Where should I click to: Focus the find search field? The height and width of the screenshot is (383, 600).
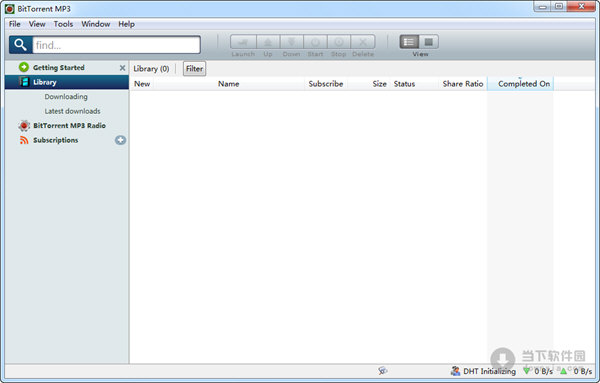point(116,45)
